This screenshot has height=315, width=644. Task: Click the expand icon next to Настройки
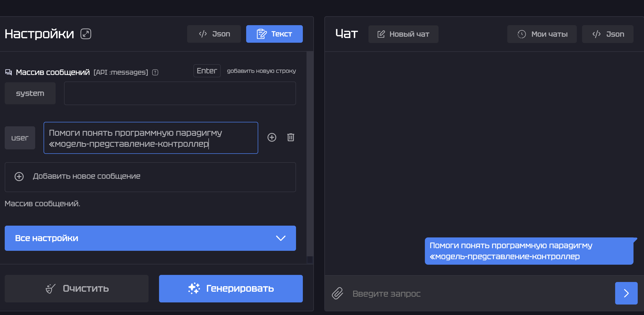(86, 34)
